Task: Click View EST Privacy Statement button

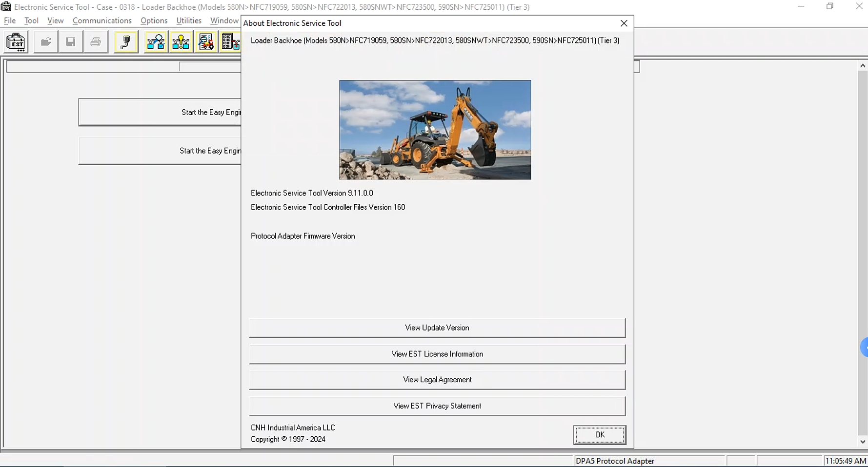Action: pos(437,406)
